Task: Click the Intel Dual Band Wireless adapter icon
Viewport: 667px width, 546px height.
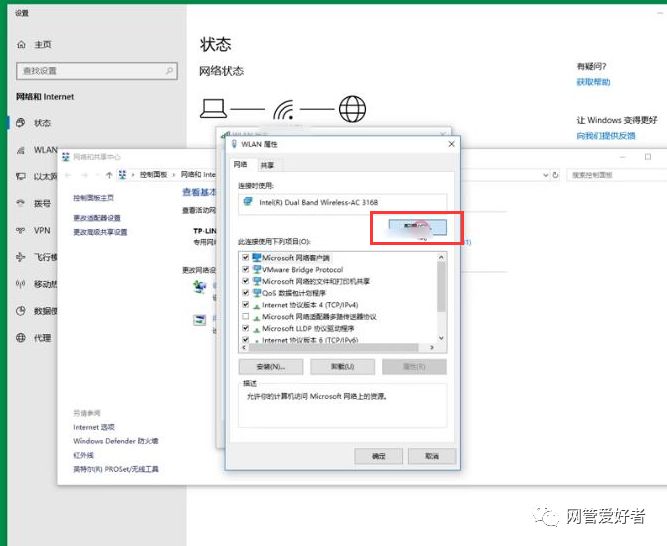Action: click(x=248, y=202)
